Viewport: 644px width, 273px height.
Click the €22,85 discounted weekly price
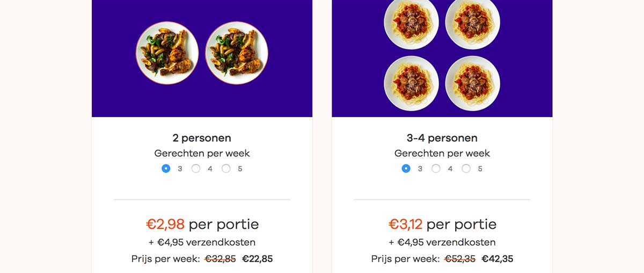(257, 259)
